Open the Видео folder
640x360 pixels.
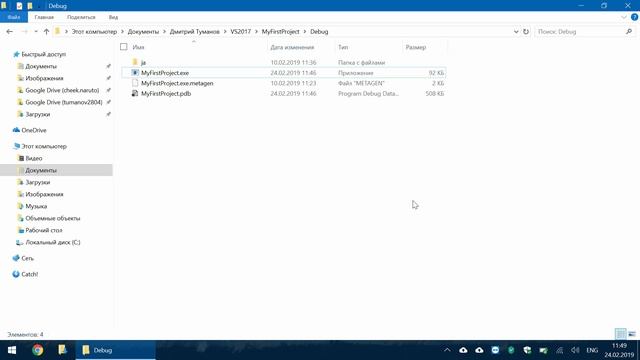point(33,158)
